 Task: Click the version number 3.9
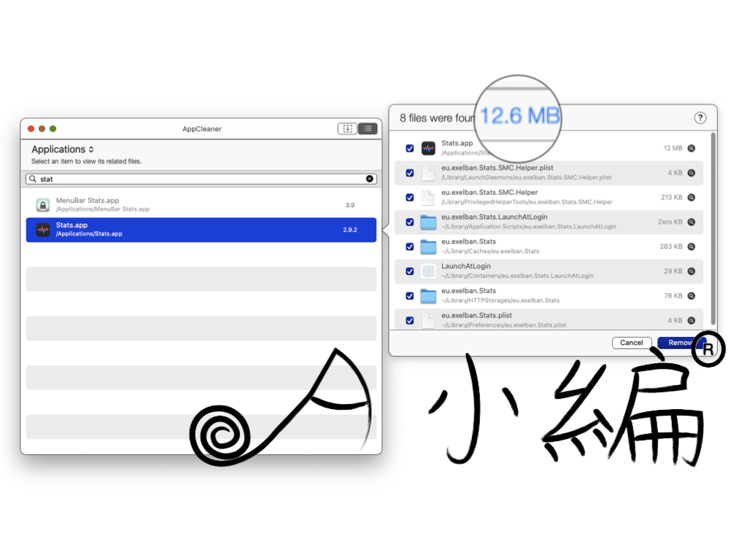350,205
